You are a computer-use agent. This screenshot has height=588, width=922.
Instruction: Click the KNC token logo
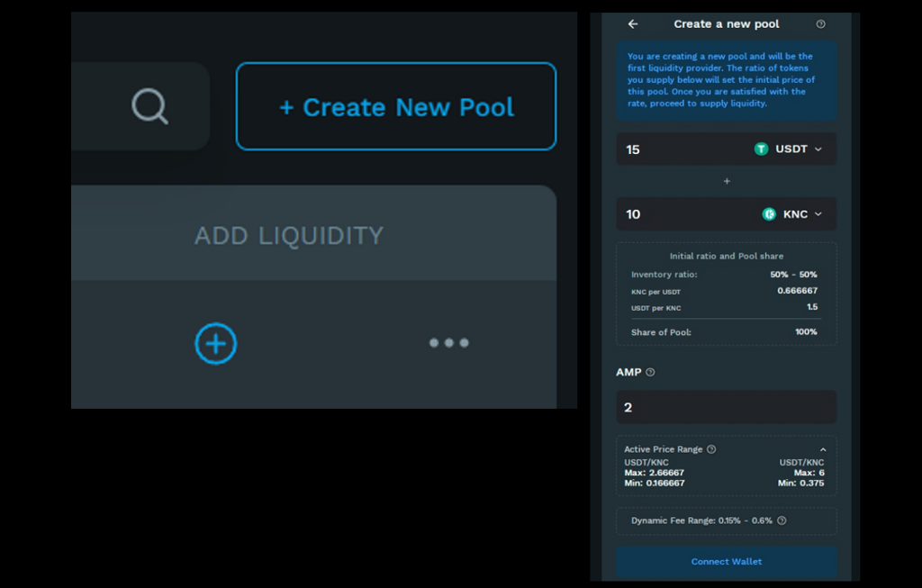tap(769, 214)
